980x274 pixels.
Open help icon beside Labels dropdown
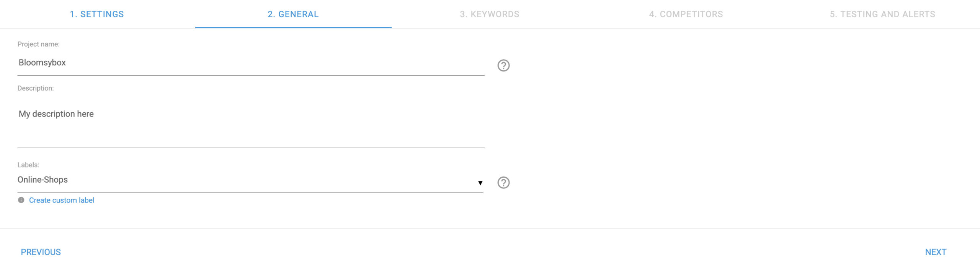[503, 183]
